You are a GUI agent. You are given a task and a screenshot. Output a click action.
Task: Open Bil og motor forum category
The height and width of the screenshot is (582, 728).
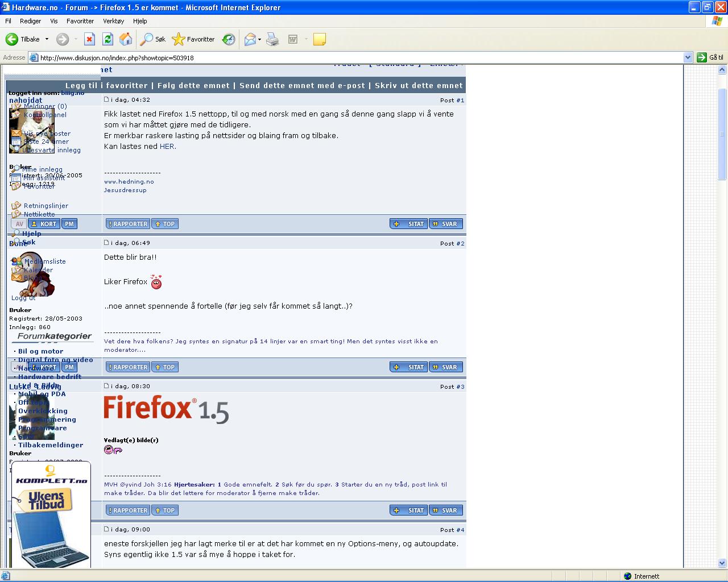click(40, 351)
